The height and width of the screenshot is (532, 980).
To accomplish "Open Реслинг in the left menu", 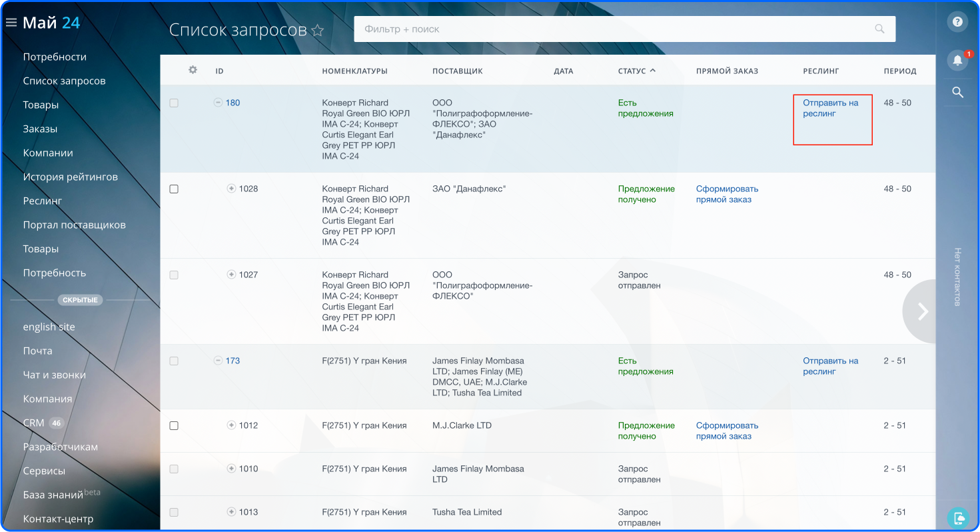I will pos(42,201).
